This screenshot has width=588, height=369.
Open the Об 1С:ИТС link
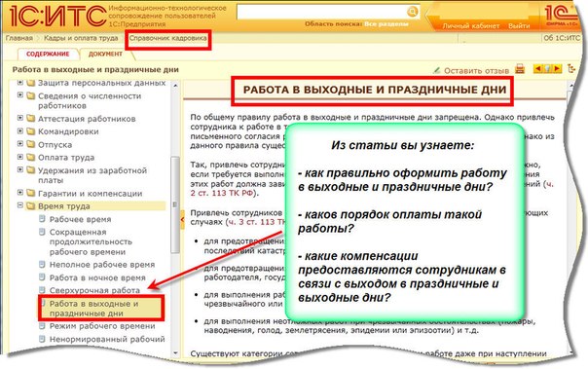click(x=562, y=38)
